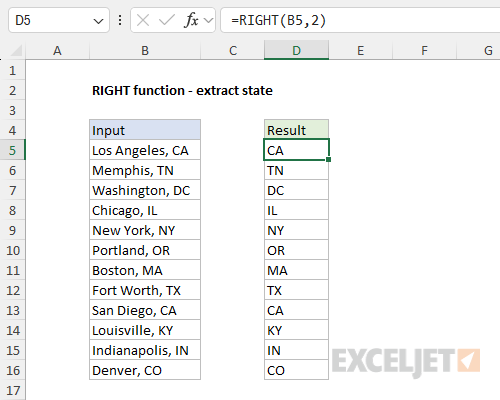Viewport: 500px width, 400px height.
Task: Select column D header
Action: pos(296,51)
